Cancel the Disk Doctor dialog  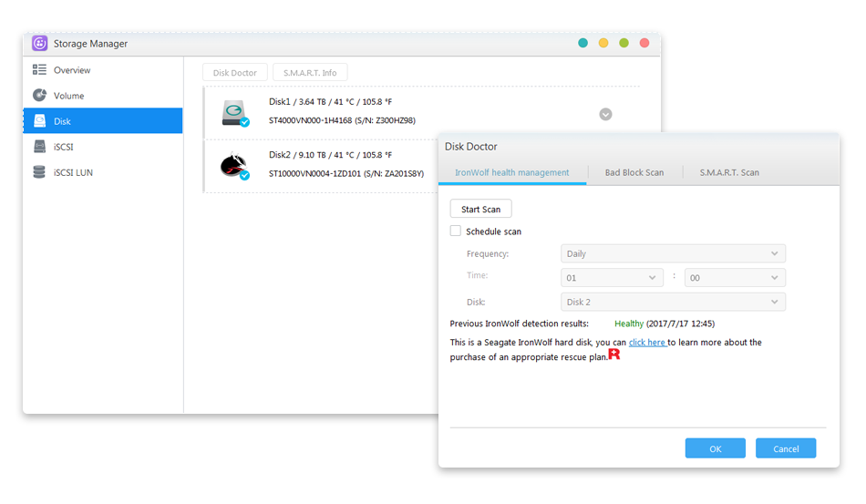point(786,448)
